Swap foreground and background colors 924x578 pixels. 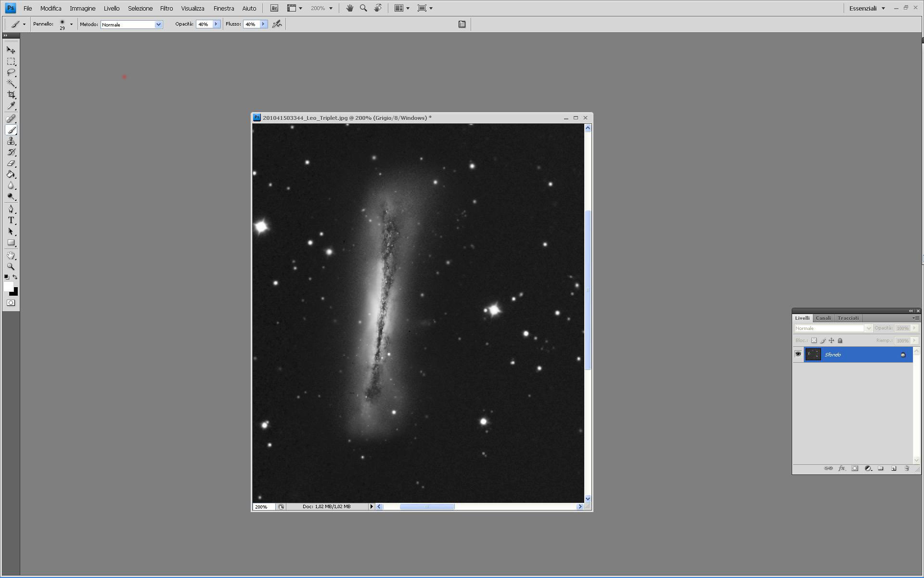[x=15, y=277]
